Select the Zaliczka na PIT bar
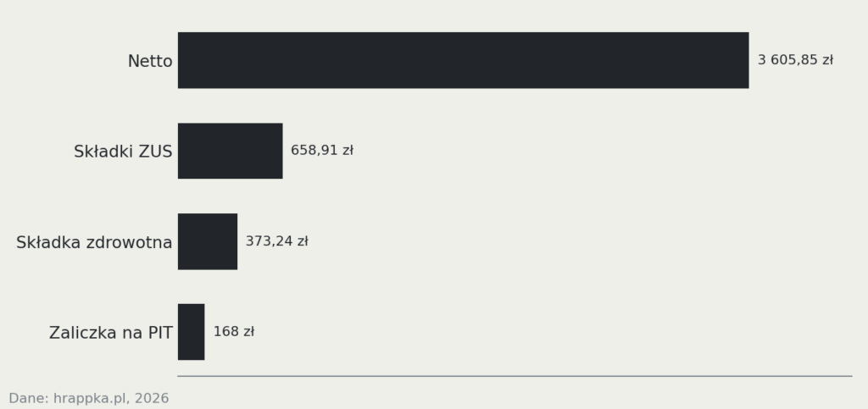This screenshot has height=409, width=868. click(191, 332)
